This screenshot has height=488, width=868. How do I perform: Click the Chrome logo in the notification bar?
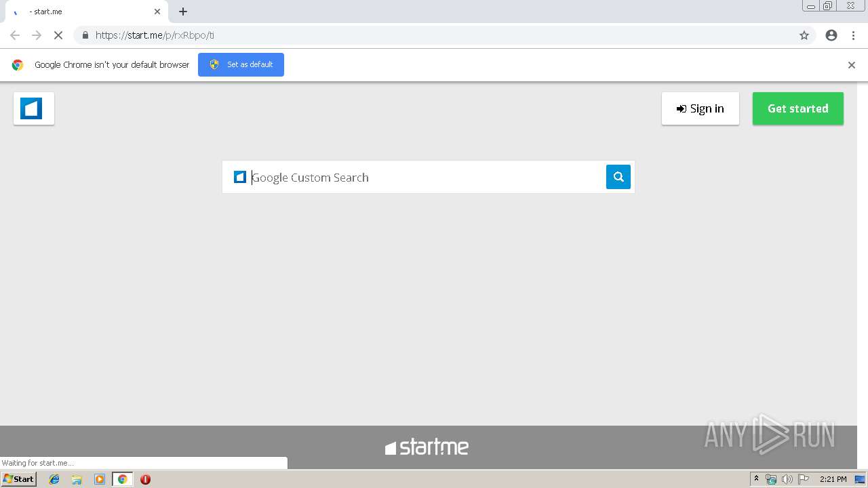click(18, 65)
